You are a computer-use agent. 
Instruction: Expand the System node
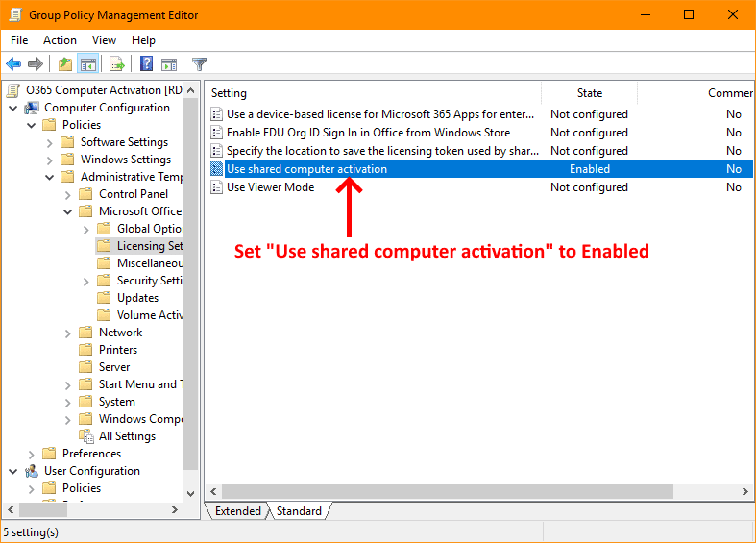click(x=67, y=402)
